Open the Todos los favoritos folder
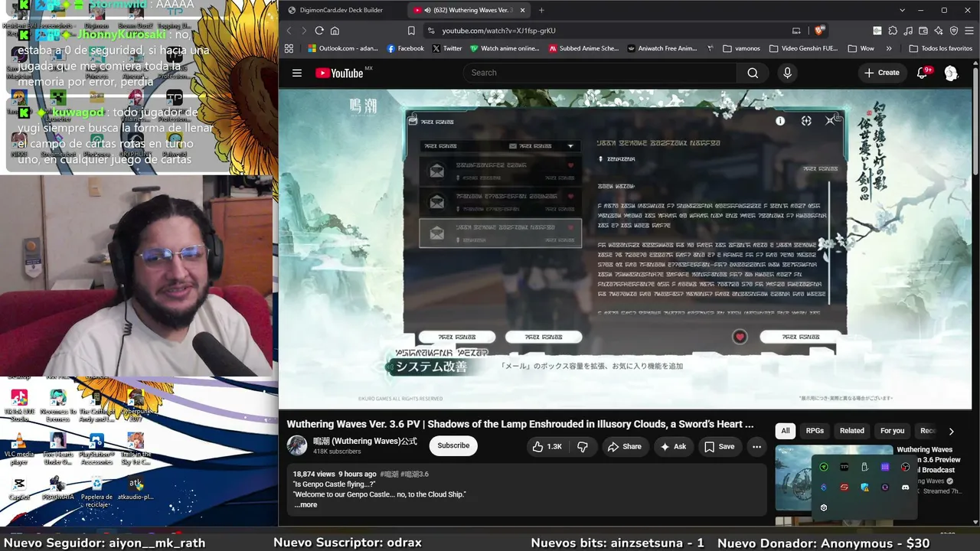The image size is (980, 551). coord(940,48)
